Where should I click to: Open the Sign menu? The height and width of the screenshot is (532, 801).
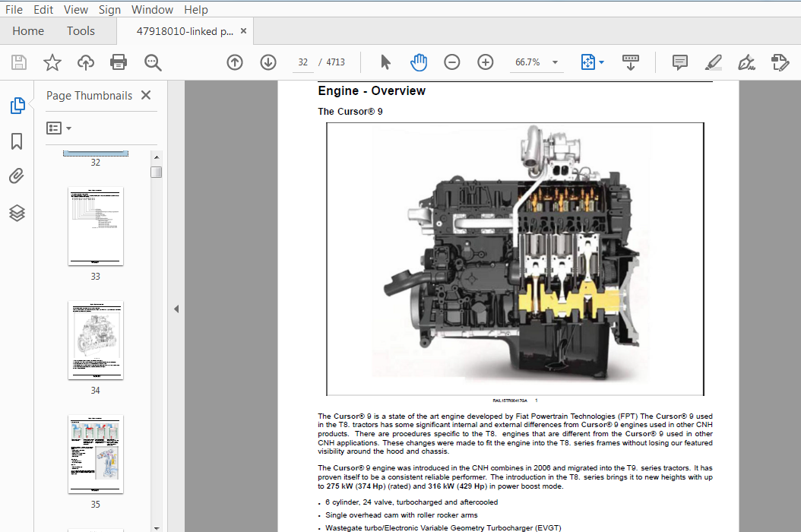tap(110, 10)
